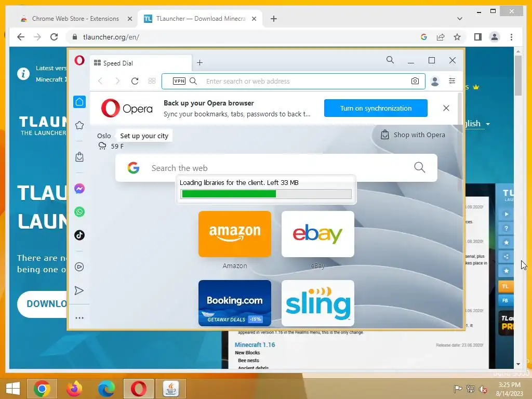532x399 pixels.
Task: Open Firefox from the taskbar
Action: click(x=74, y=389)
